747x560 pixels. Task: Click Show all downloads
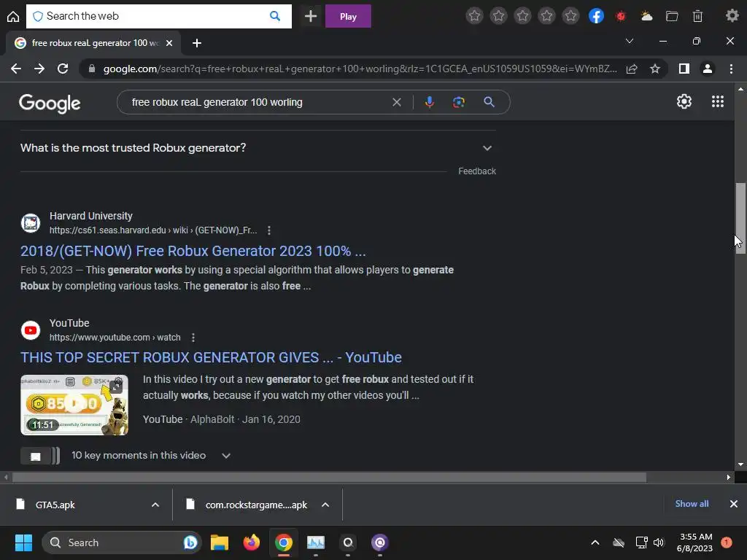point(692,504)
